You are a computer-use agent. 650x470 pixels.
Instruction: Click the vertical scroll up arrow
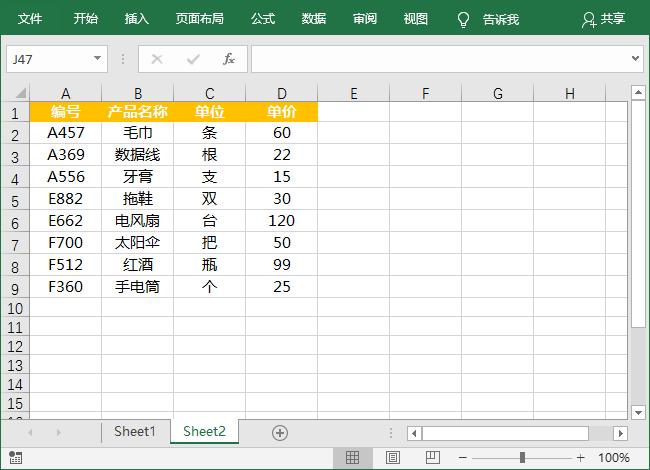coord(638,92)
